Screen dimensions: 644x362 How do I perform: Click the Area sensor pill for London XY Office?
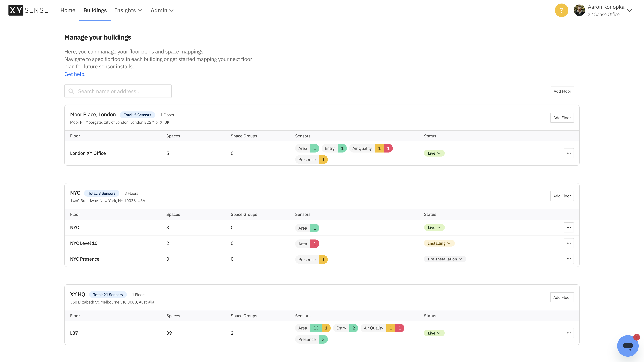click(307, 148)
